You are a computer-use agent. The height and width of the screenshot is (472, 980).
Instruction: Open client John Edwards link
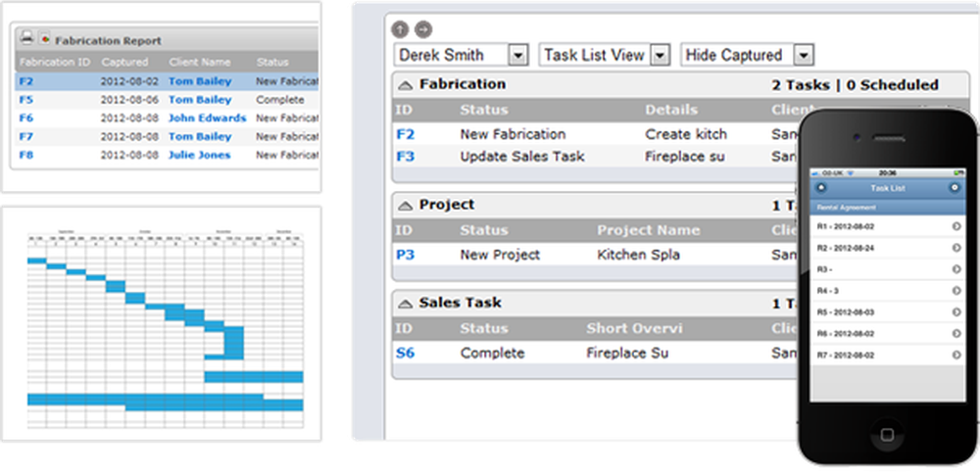coord(208,118)
